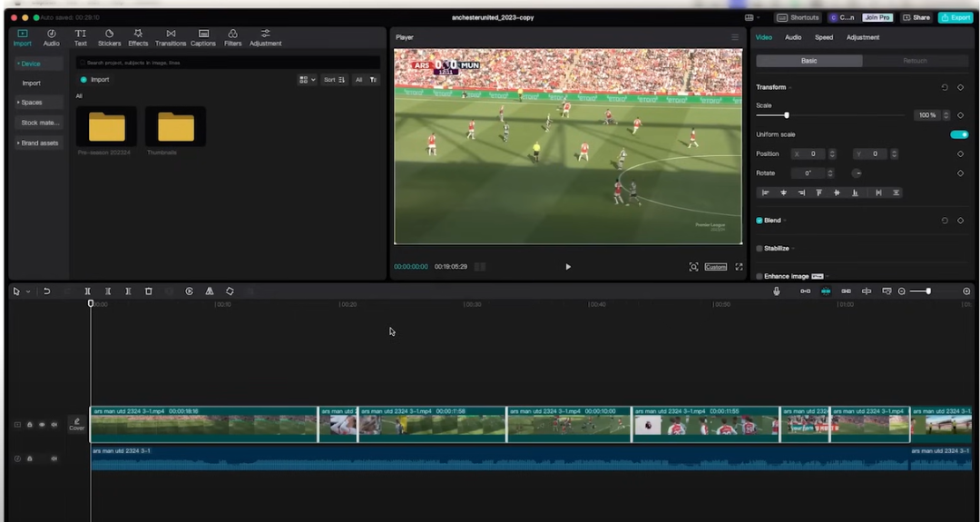980x522 pixels.
Task: Click the Export button
Action: 955,17
